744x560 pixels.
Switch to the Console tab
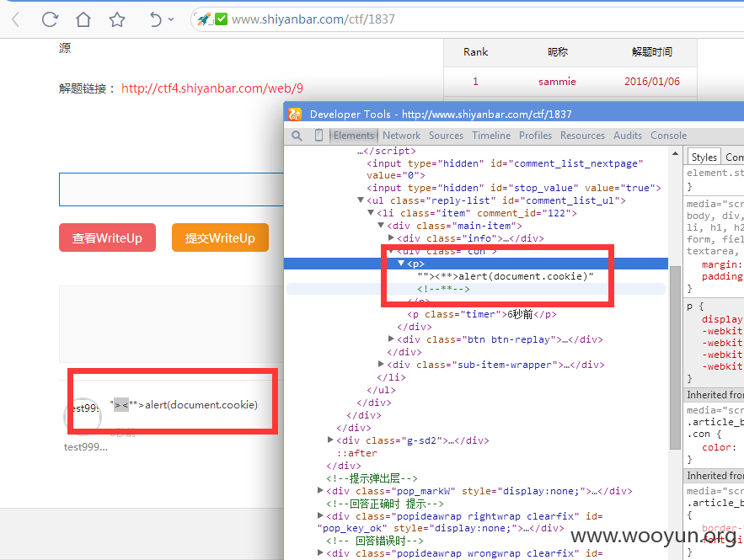[x=668, y=136]
